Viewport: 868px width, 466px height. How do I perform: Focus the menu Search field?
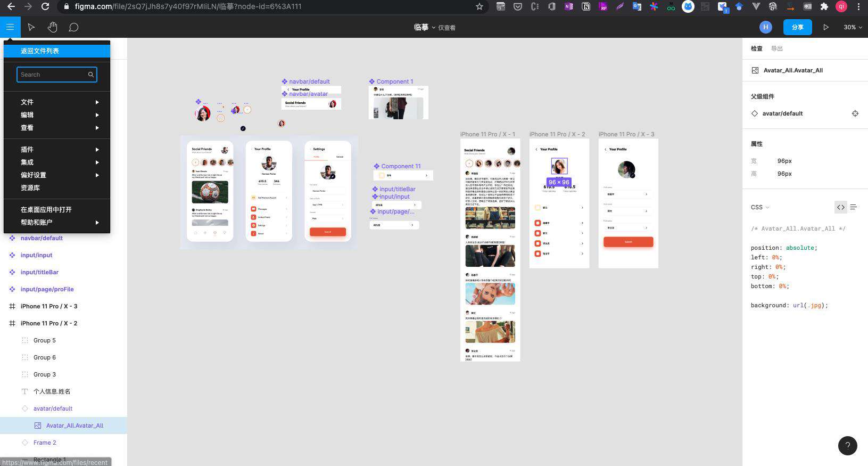[x=57, y=75]
